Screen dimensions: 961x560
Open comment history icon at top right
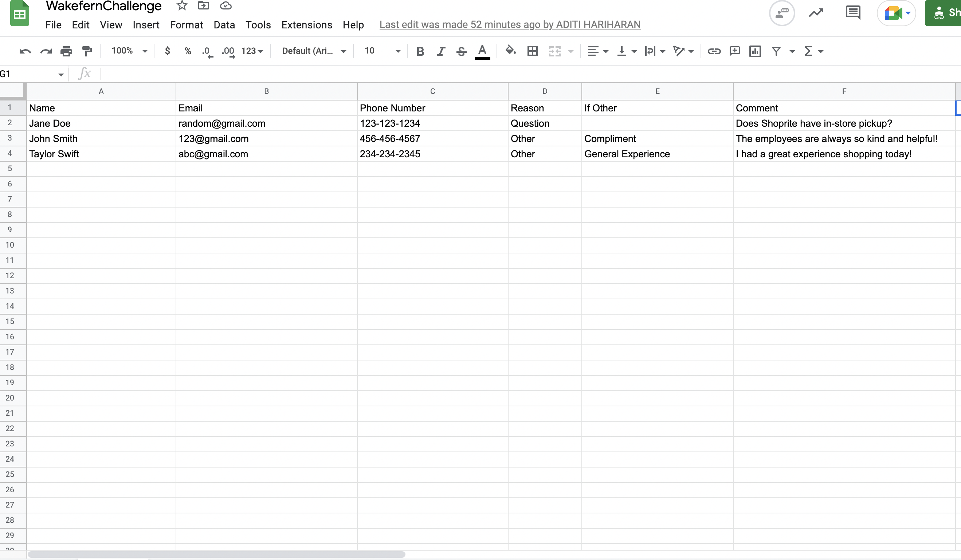pyautogui.click(x=853, y=13)
